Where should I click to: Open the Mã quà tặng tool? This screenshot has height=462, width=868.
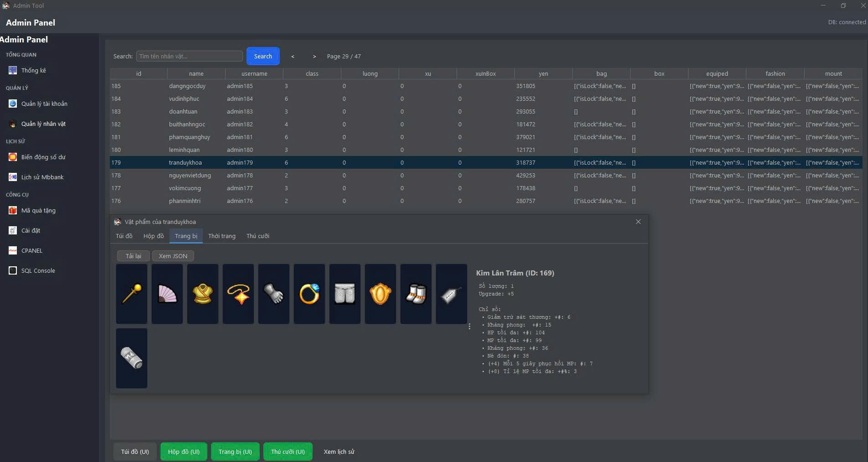tap(39, 210)
